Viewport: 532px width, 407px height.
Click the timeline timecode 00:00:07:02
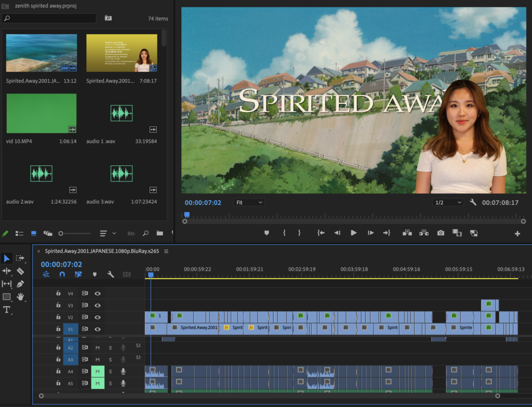tap(61, 265)
